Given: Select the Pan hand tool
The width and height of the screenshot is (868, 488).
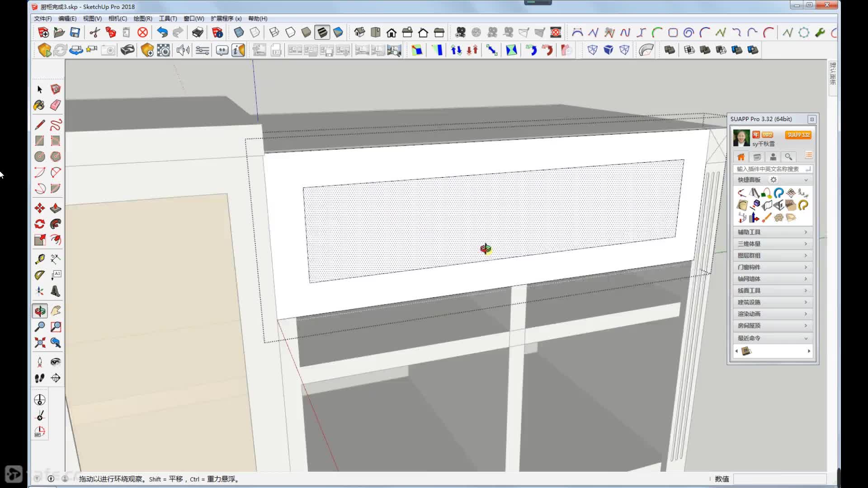Looking at the screenshot, I should [x=56, y=311].
